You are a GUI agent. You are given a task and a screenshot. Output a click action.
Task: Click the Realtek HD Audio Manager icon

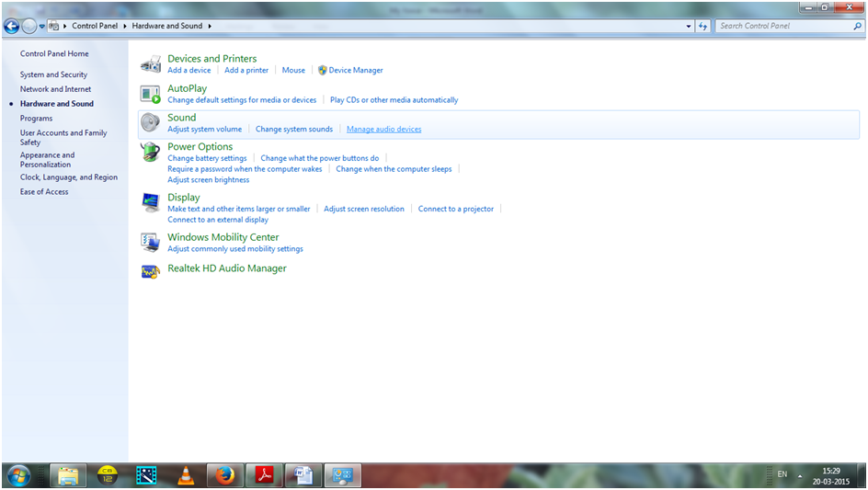tap(151, 272)
